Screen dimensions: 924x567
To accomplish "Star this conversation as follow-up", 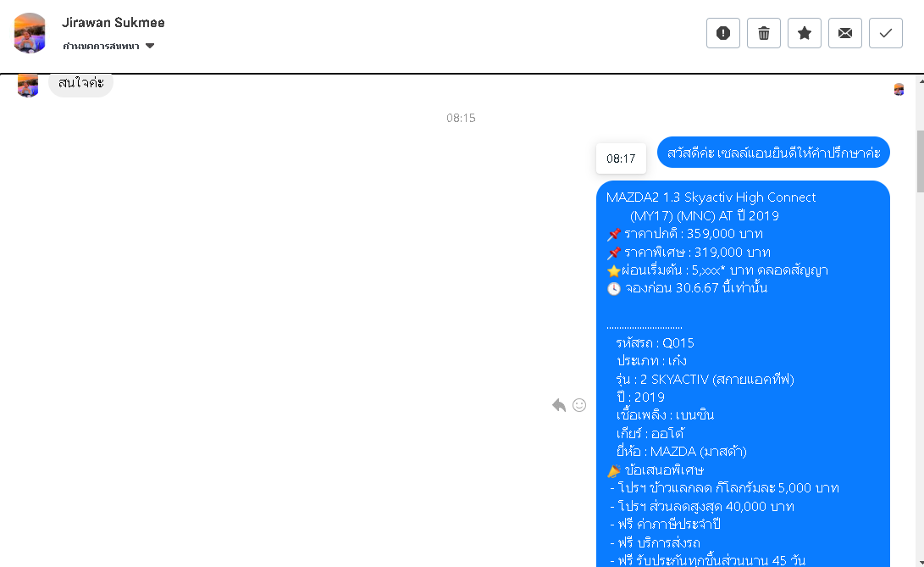I will pos(805,33).
